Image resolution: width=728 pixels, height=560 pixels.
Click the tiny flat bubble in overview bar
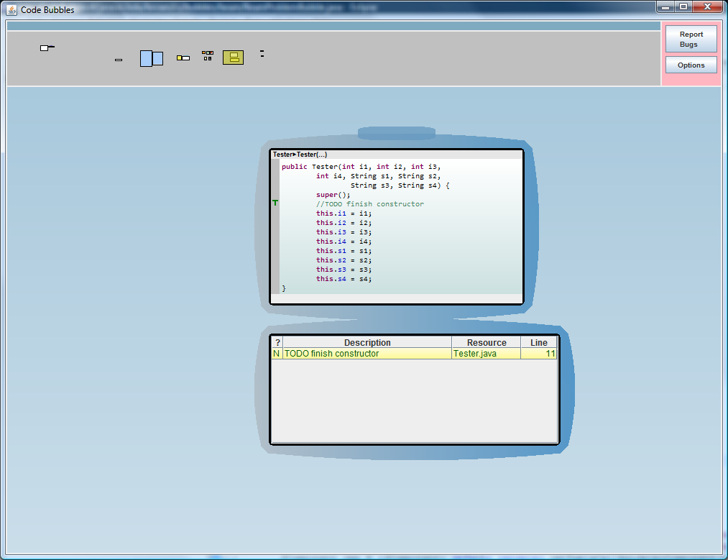point(119,60)
